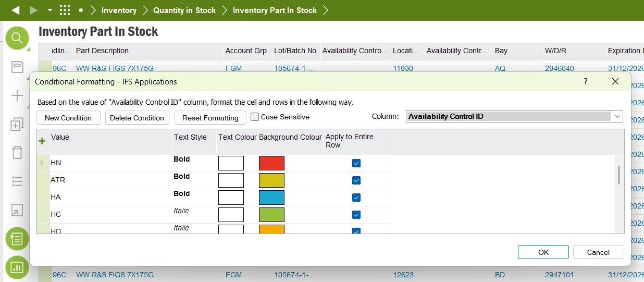Click the trash delete icon in the sidebar
Viewport: 644px width, 282px height.
[17, 153]
